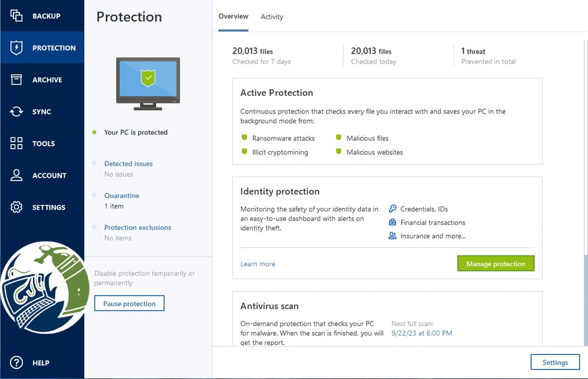Open the Backup section icon
The height and width of the screenshot is (379, 588).
tap(16, 16)
